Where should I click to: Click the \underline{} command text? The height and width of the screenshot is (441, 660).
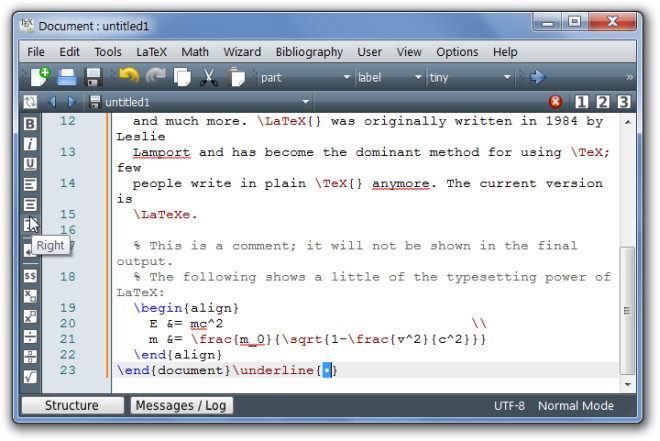point(285,370)
